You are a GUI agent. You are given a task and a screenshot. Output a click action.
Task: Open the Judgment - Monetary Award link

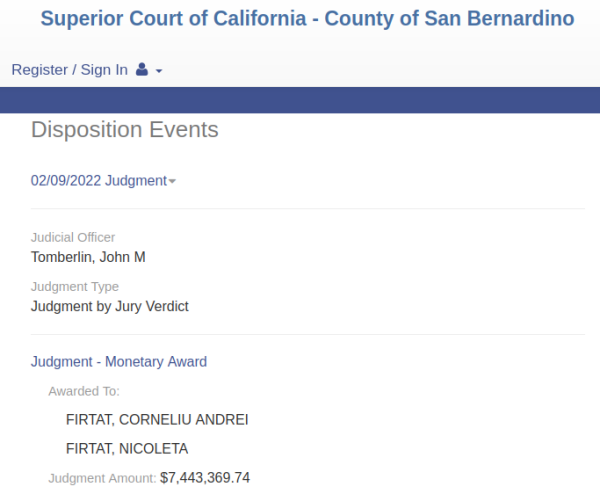click(119, 362)
